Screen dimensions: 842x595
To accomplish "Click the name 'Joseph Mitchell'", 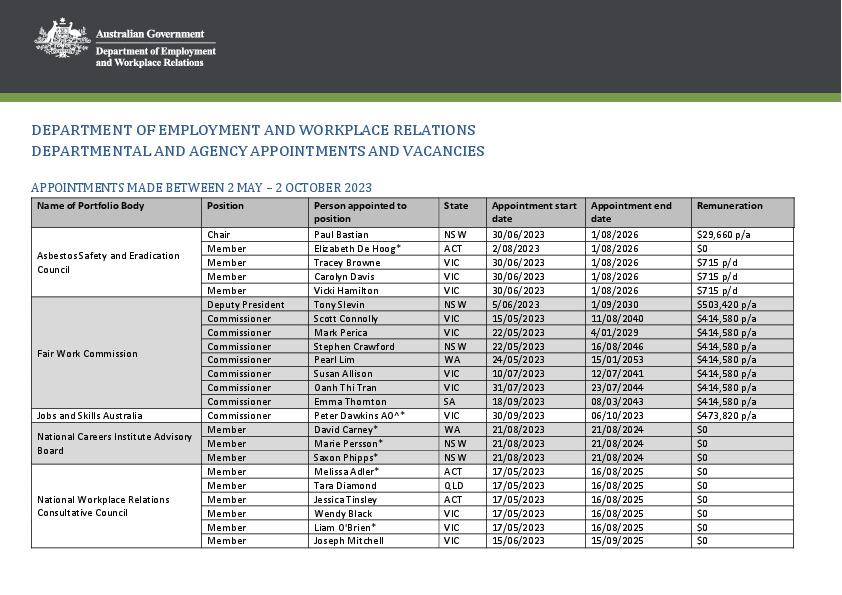I will [349, 540].
